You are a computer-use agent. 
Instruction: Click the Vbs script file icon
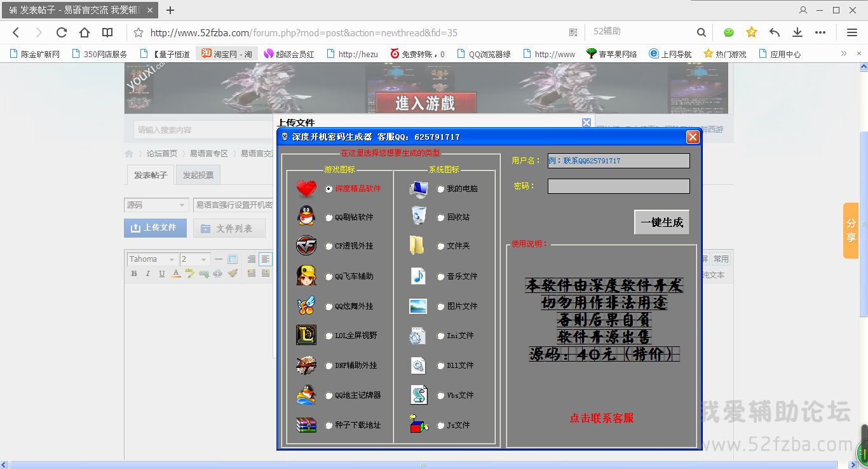[418, 395]
